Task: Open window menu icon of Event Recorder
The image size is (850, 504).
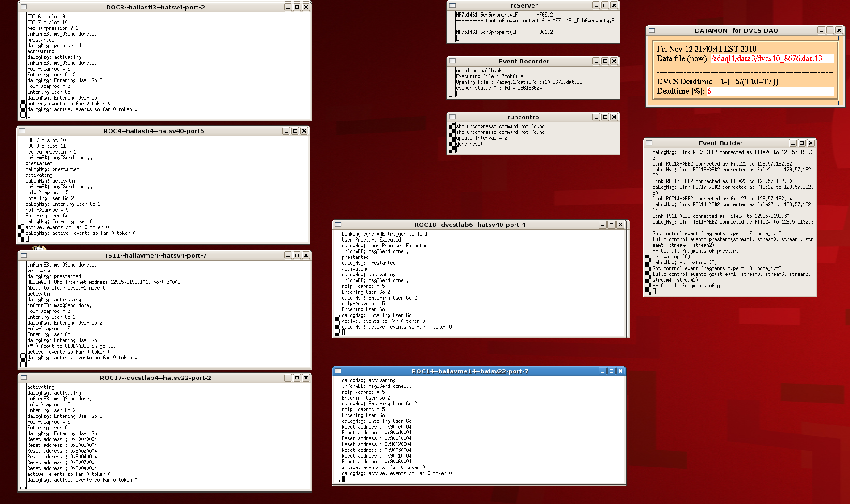Action: pyautogui.click(x=452, y=61)
